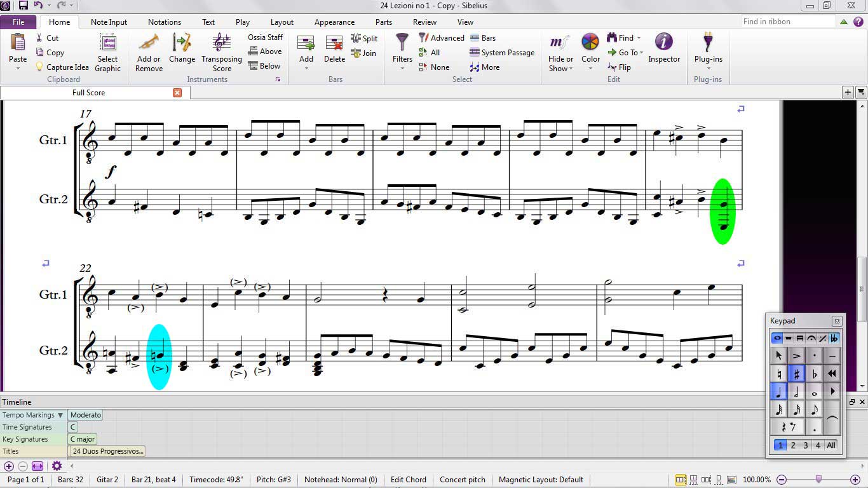Select the eighth note on Keypad

814,409
